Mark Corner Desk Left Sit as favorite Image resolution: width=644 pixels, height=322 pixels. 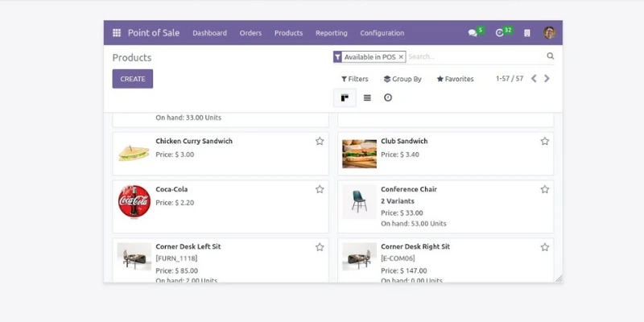coord(320,247)
